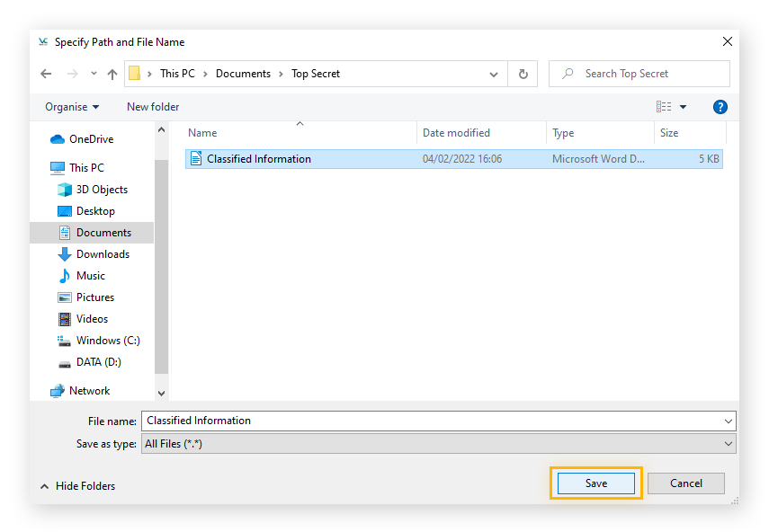Refresh the Top Secret folder view
The image size is (769, 532).
[523, 73]
